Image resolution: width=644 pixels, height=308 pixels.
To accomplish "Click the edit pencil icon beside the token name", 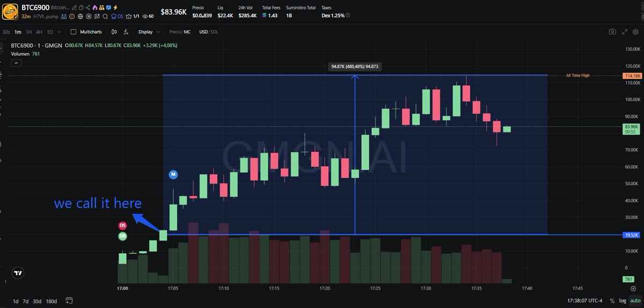I will [74, 8].
